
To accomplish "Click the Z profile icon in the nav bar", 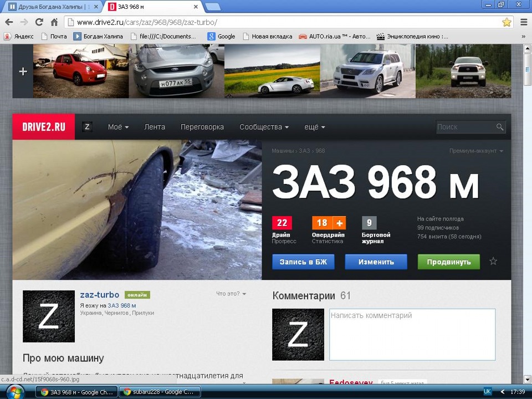I will pos(87,127).
